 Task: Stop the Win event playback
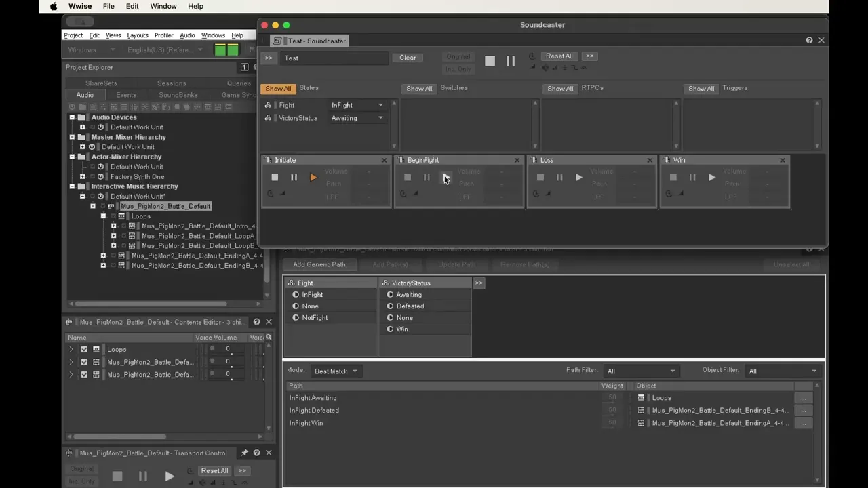pos(673,178)
